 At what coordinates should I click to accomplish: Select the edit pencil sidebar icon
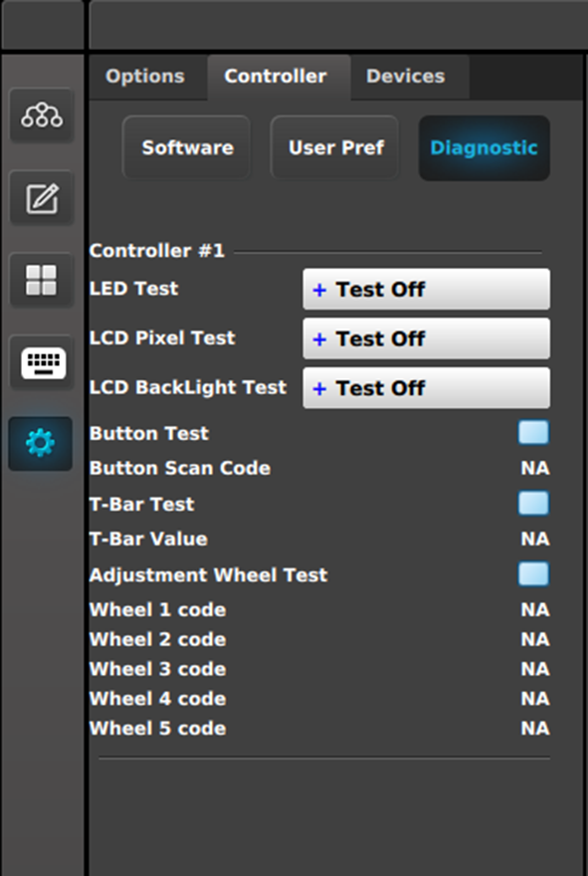tap(42, 198)
